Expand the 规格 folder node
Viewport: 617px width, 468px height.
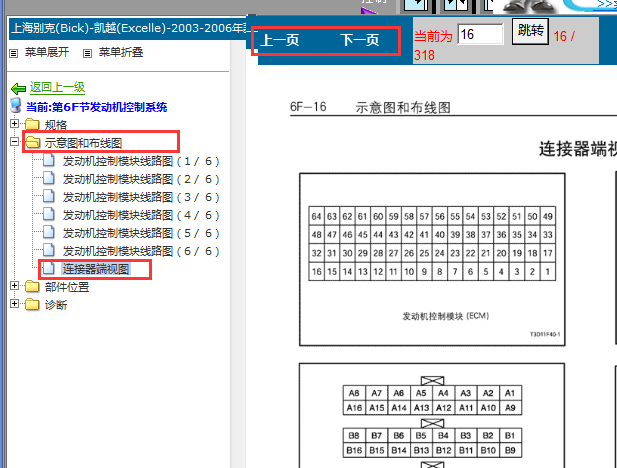(15, 124)
